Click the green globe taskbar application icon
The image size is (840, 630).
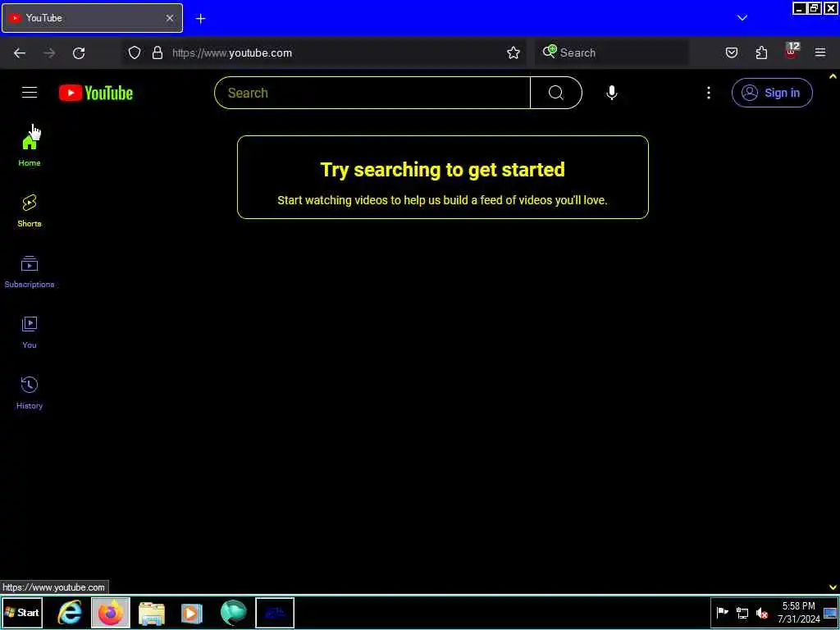click(x=233, y=613)
